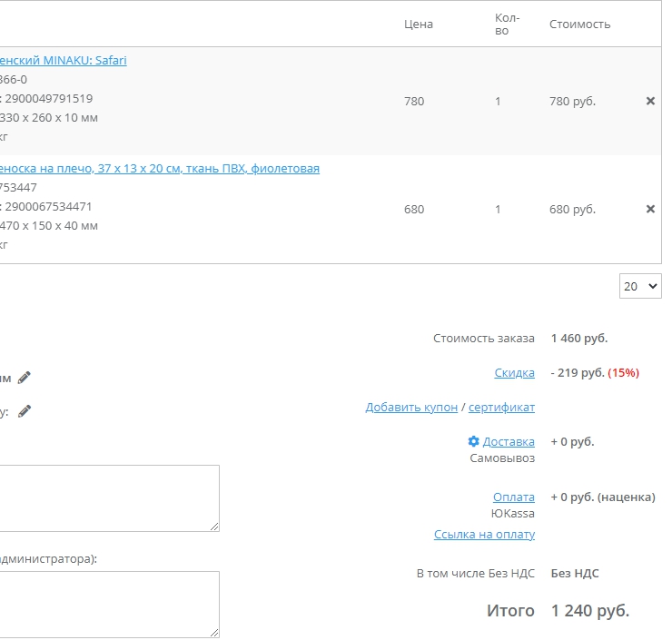This screenshot has width=672, height=640.
Task: Click the pencil edit icon beside "у:"
Action: pos(25,411)
